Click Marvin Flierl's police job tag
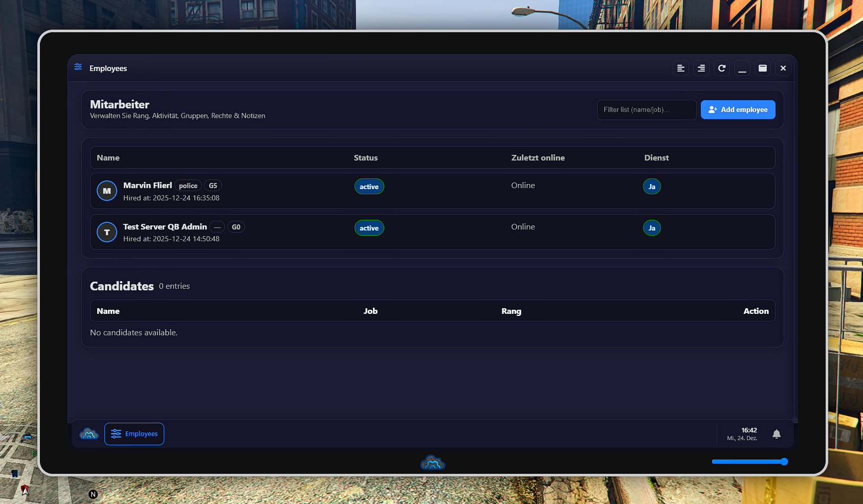The image size is (863, 504). 188,186
